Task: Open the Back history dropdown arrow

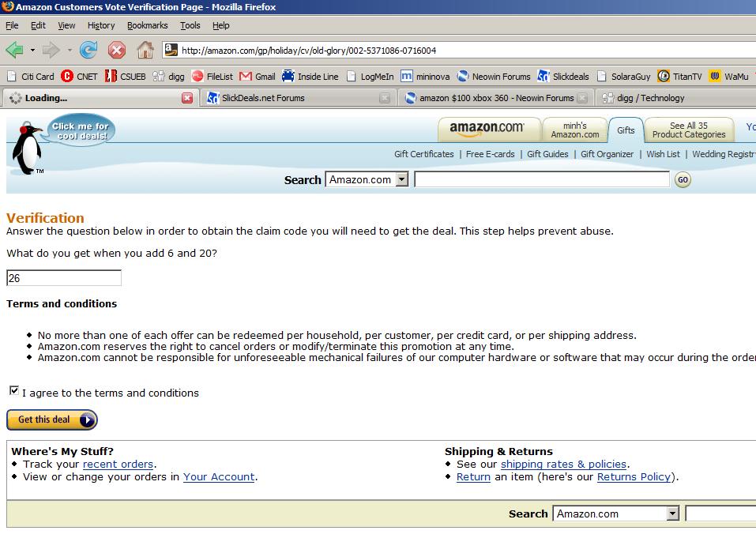Action: [x=32, y=50]
